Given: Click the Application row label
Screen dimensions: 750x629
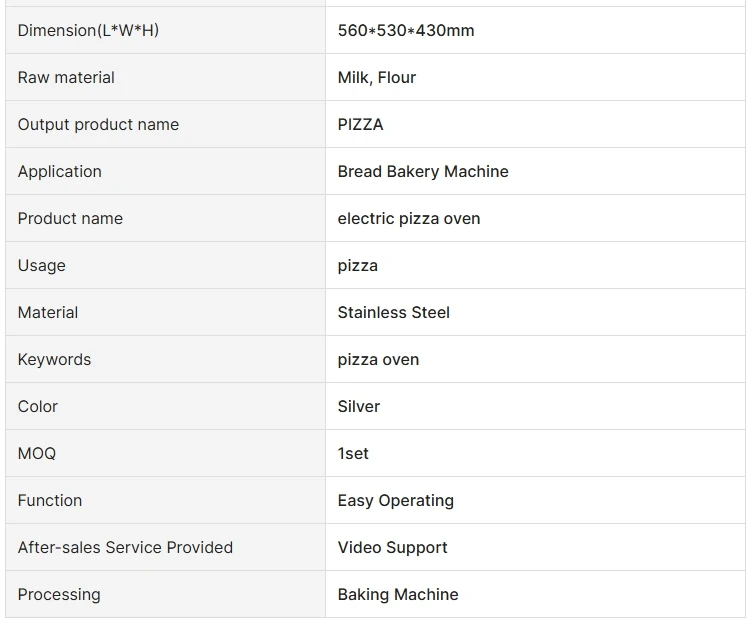Looking at the screenshot, I should (59, 172).
